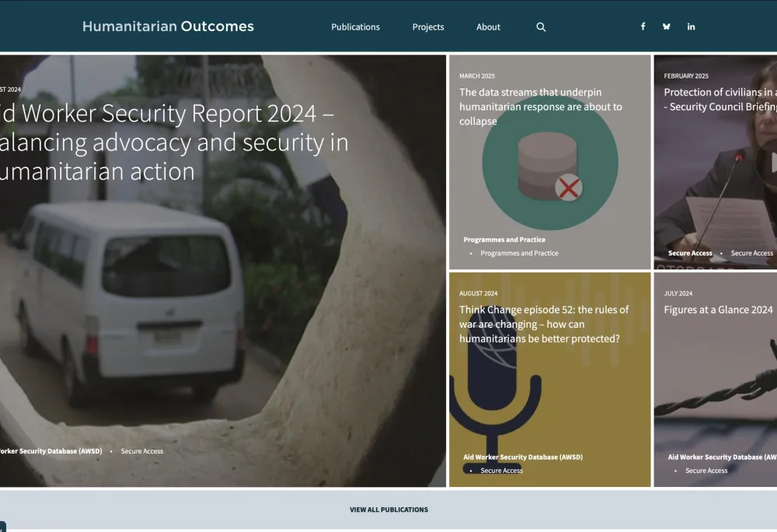Open AWSD tag under main report
The width and height of the screenshot is (777, 532).
pos(51,451)
